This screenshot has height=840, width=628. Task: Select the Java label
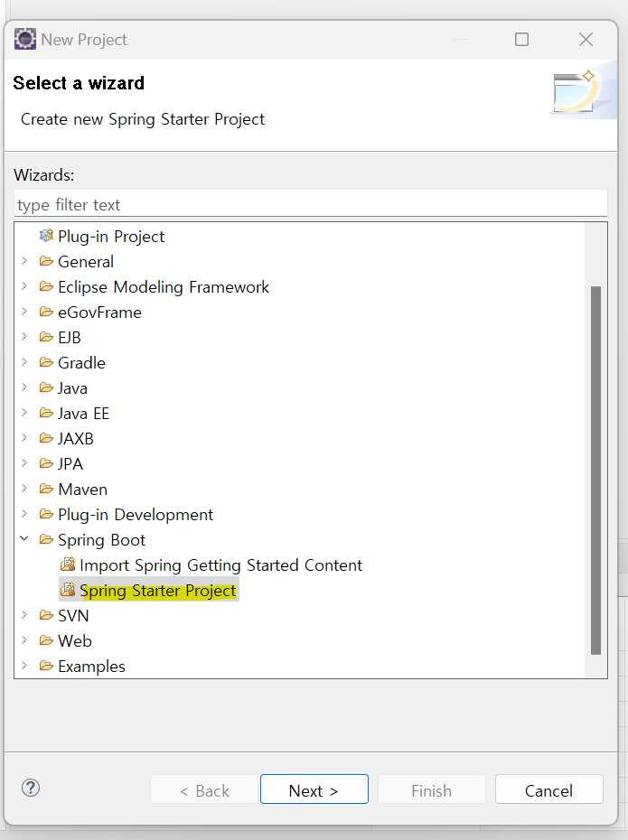click(x=72, y=387)
